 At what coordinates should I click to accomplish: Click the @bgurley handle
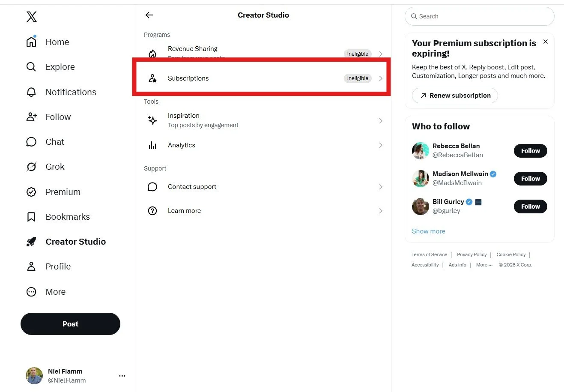tap(446, 211)
